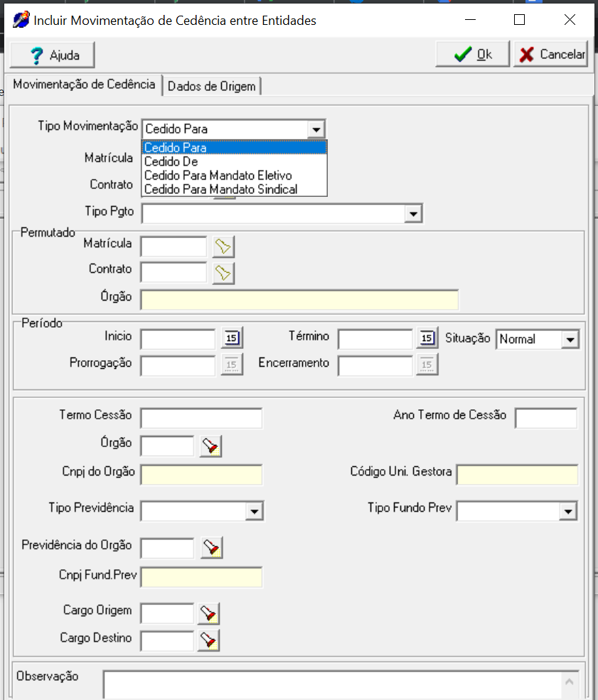
Task: Click the Cargo Destino lookup icon
Action: [x=208, y=640]
